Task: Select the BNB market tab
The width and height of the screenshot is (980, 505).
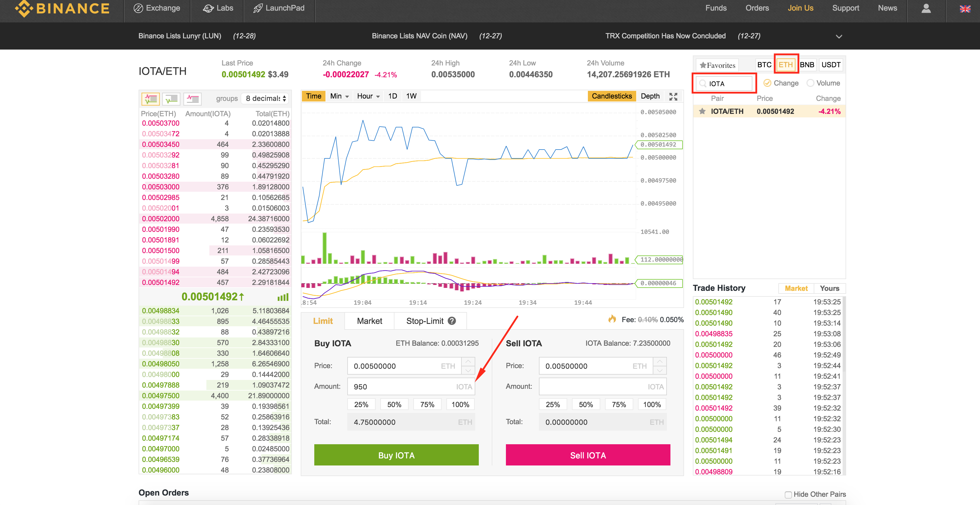Action: 807,65
